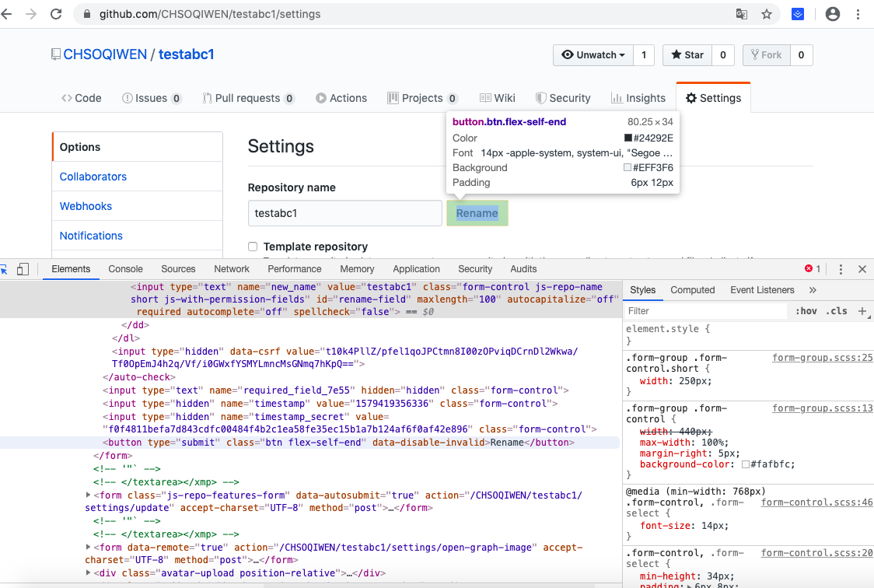874x588 pixels.
Task: Switch to the DevTools Performance panel
Action: tap(294, 268)
